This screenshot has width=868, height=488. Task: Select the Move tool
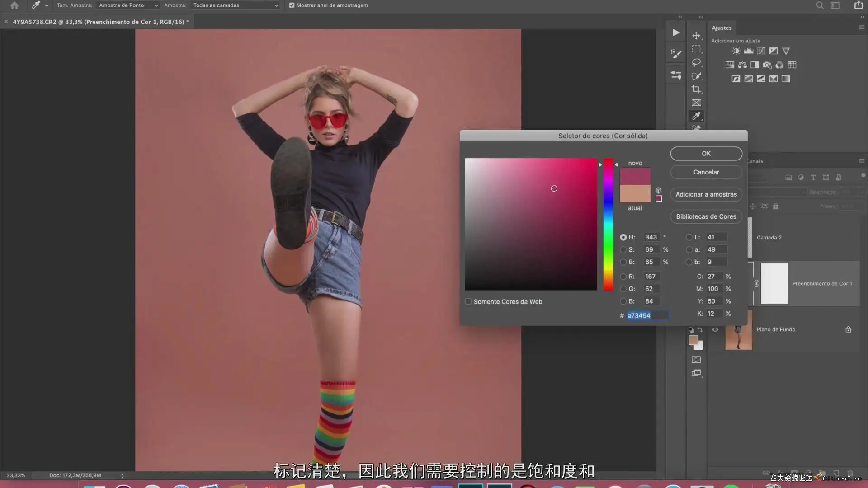[696, 36]
